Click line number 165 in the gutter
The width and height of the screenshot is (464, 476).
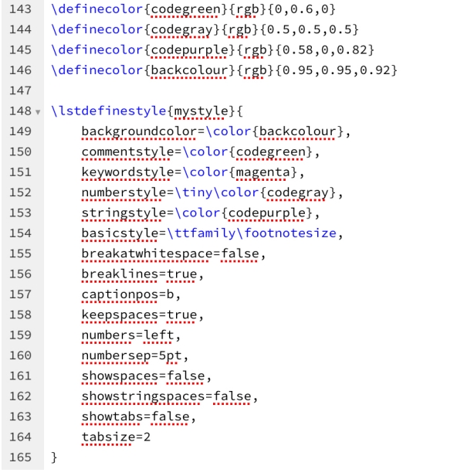[x=20, y=457]
